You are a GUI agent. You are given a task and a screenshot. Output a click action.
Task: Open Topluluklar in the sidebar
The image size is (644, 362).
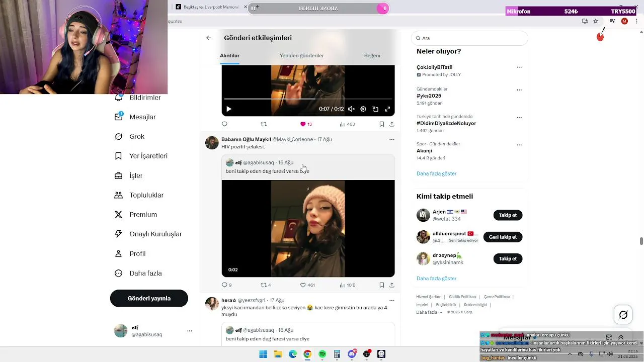139,195
